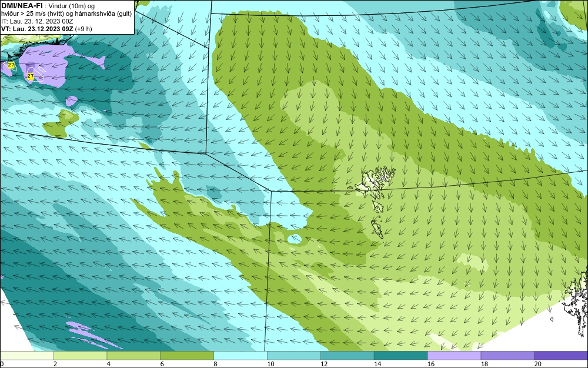This screenshot has height=368, width=588.
Task: Click the legend tick label "10"
Action: [270, 364]
